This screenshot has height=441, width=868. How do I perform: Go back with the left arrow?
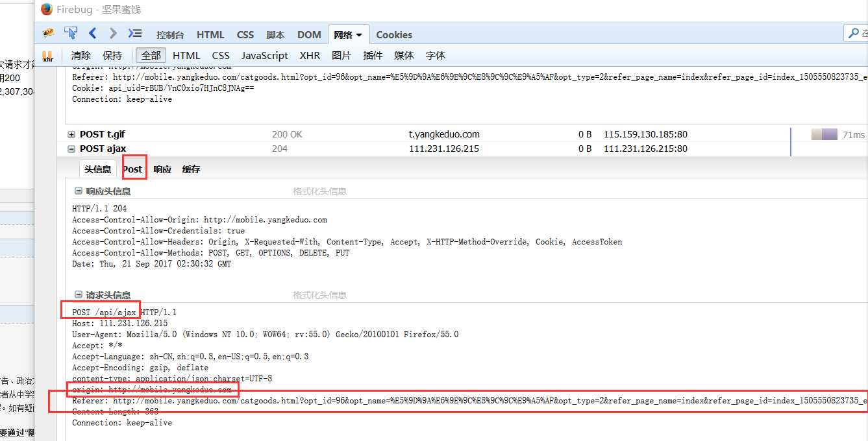pos(92,33)
